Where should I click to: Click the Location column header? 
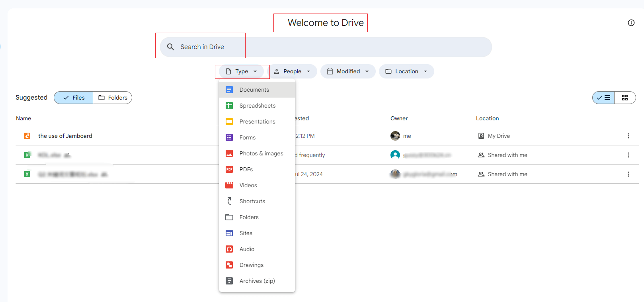488,118
